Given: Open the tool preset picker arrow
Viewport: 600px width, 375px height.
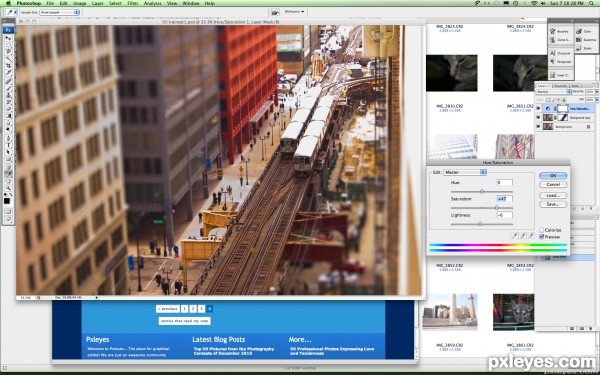Looking at the screenshot, I should (x=16, y=12).
